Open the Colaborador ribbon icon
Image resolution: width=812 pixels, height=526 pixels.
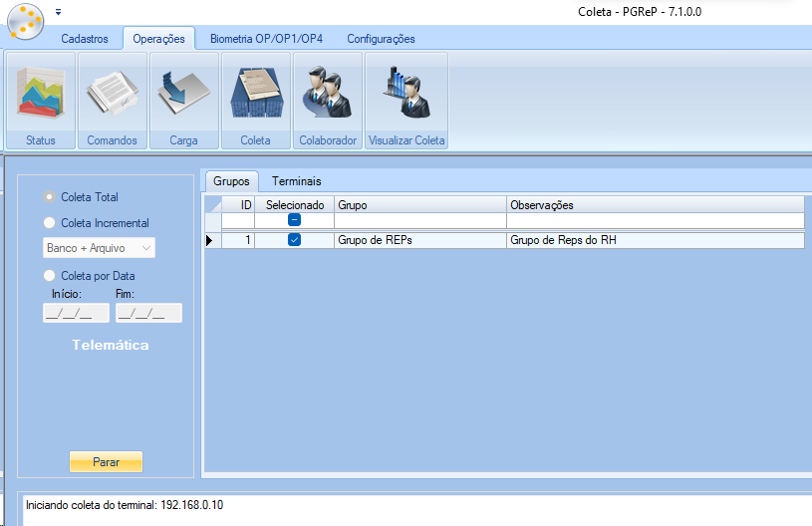(328, 100)
